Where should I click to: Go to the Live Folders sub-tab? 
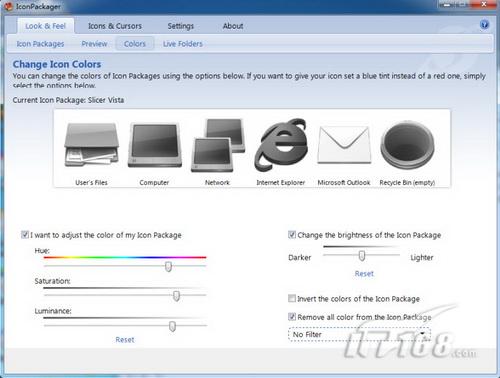(183, 44)
